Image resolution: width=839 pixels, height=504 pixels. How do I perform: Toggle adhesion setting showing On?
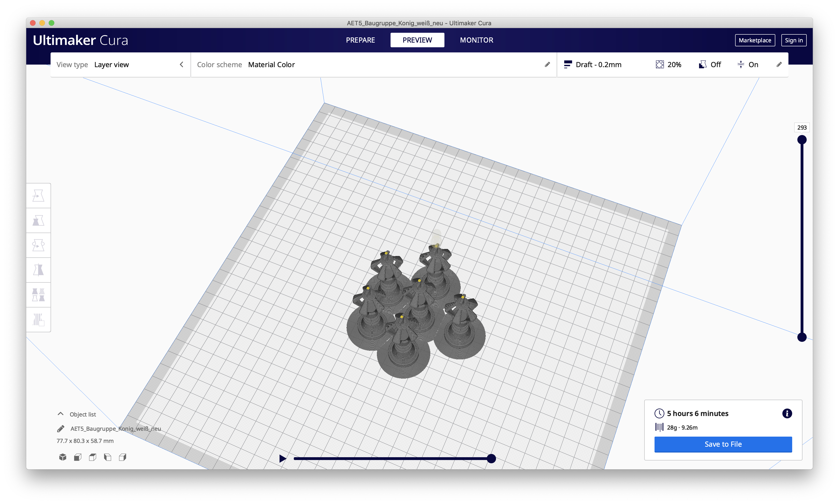[748, 65]
